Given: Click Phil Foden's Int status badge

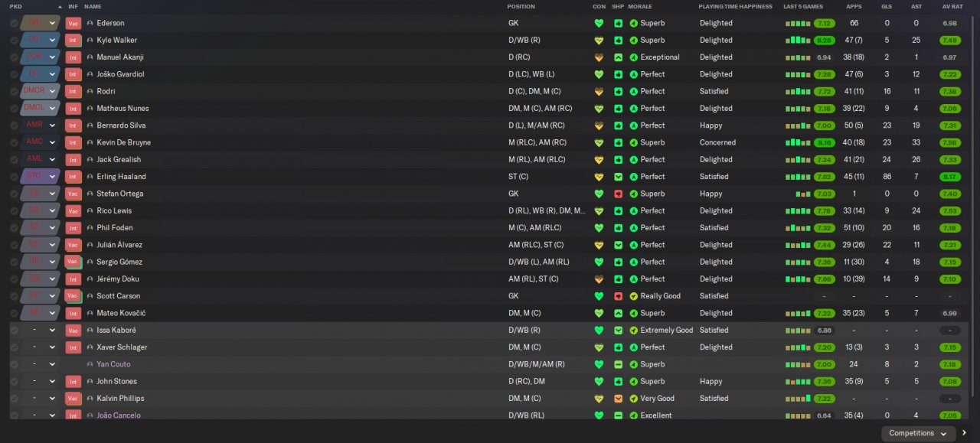Looking at the screenshot, I should tap(73, 228).
